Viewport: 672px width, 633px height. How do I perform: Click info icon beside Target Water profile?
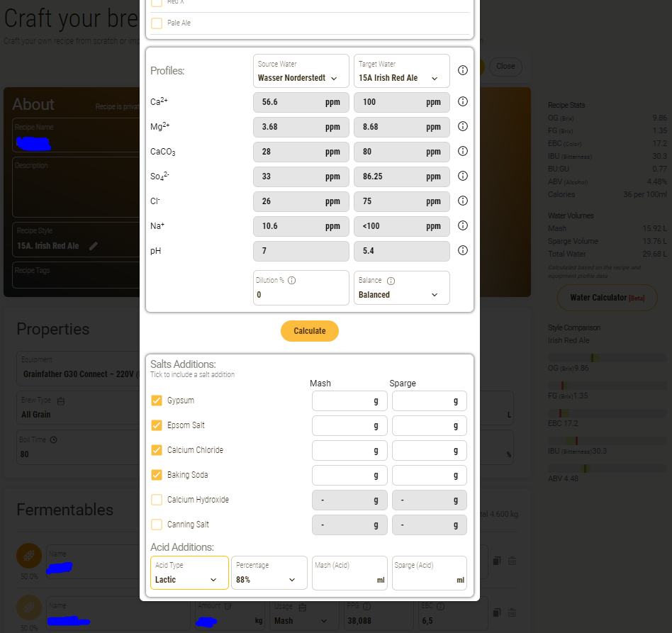pyautogui.click(x=463, y=71)
